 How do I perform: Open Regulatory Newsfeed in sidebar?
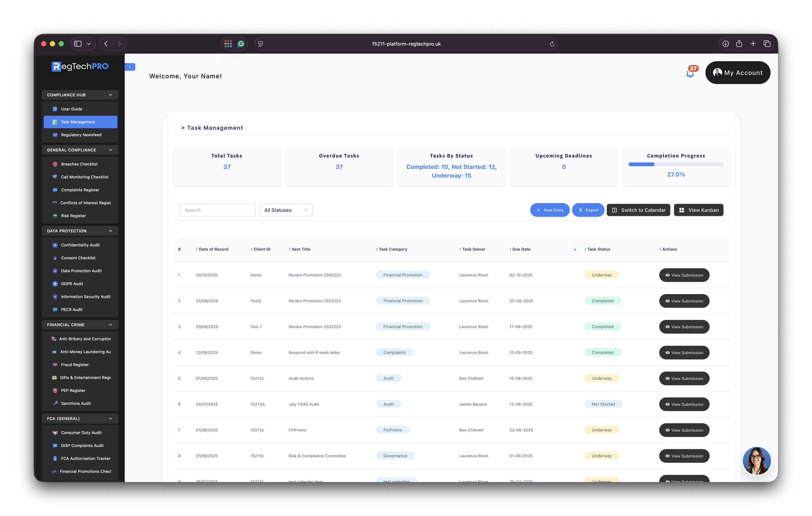click(81, 135)
